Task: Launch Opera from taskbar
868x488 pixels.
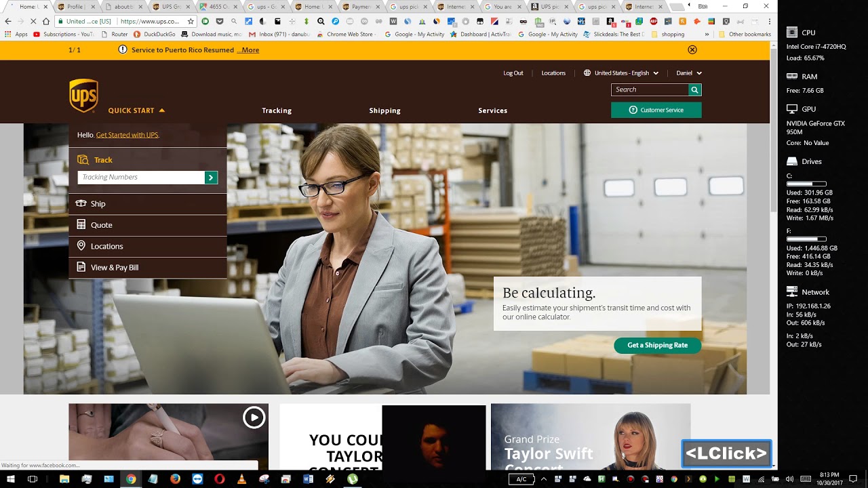Action: pos(219,479)
